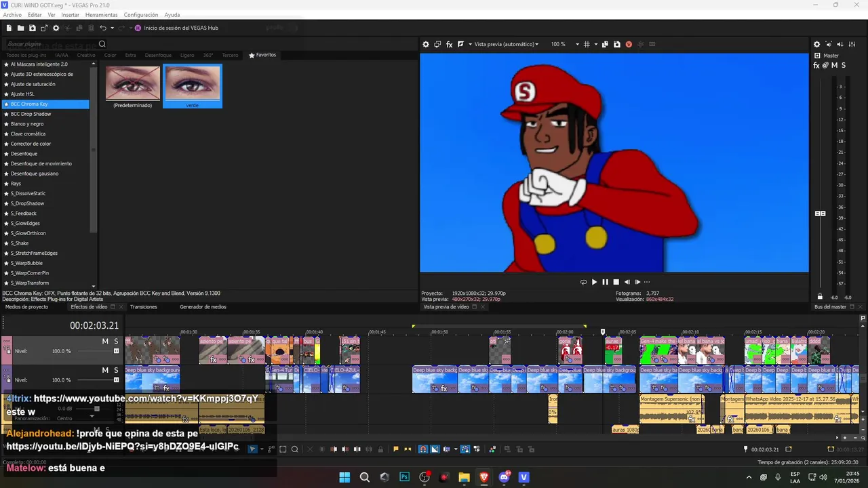Toggle loop playback under preview
868x488 pixels.
point(583,282)
